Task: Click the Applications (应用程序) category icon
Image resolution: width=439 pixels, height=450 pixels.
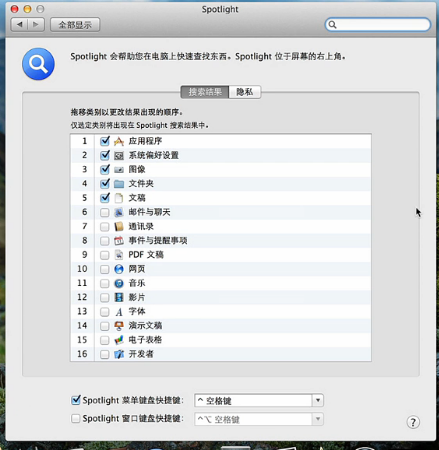Action: (x=119, y=141)
